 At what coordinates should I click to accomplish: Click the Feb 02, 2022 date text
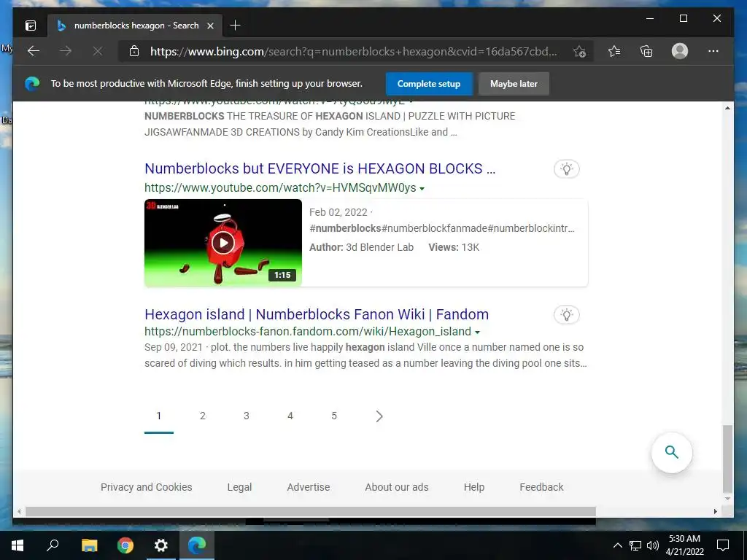tap(338, 212)
